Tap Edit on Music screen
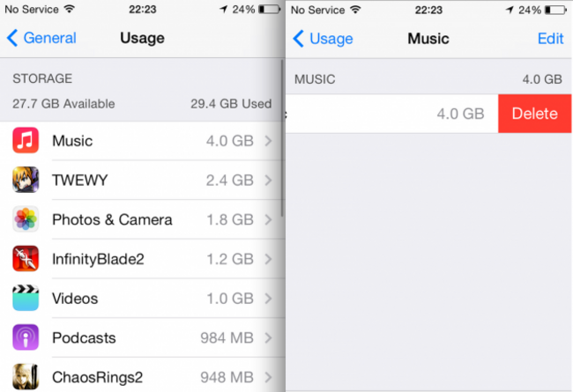Image resolution: width=573 pixels, height=392 pixels. point(551,39)
